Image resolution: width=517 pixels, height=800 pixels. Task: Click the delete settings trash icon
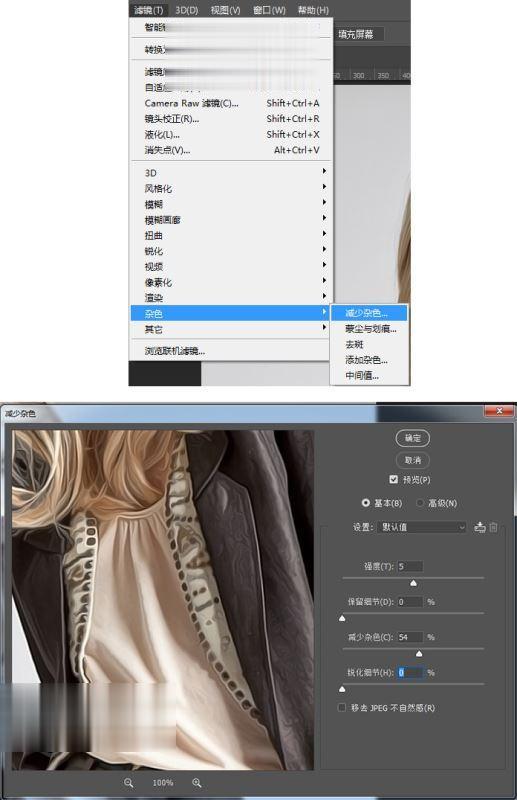point(494,527)
